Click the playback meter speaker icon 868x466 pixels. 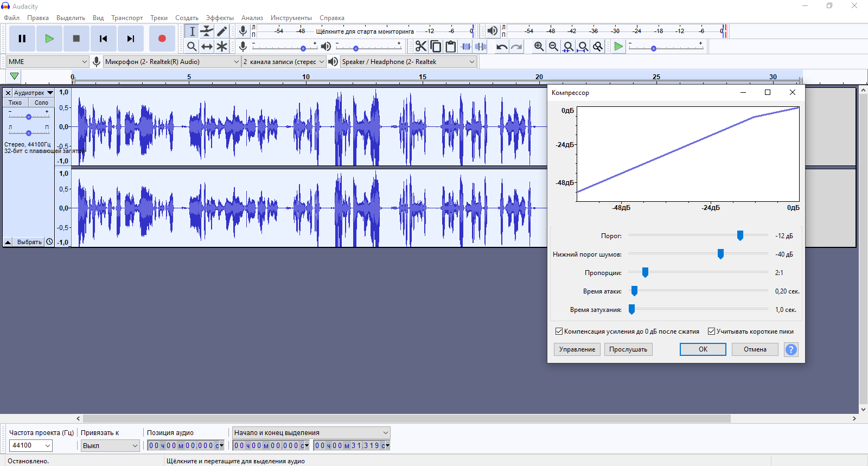click(492, 31)
